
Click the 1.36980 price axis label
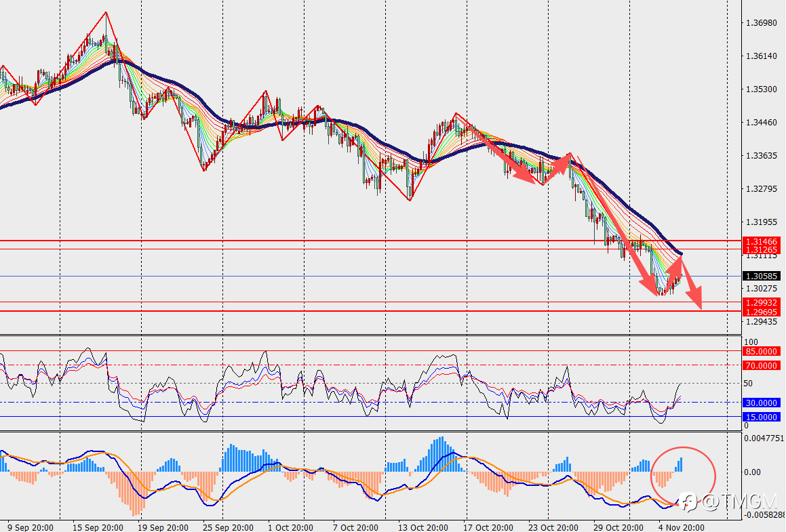point(762,22)
